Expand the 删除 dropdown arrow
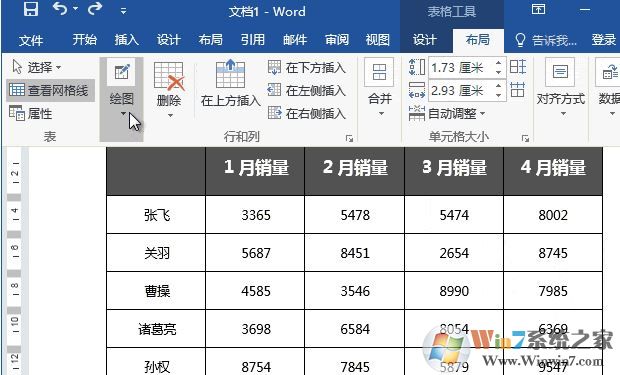Viewport: 620px width, 375px height. [x=170, y=116]
